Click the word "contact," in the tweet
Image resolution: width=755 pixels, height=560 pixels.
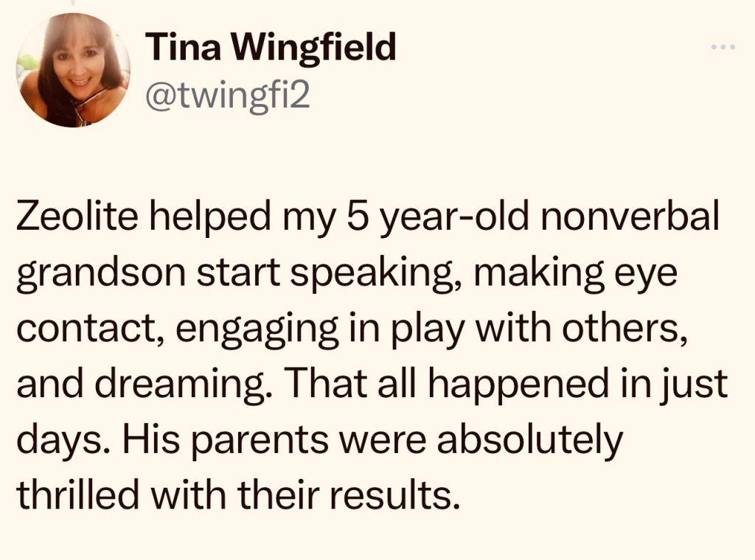click(80, 331)
